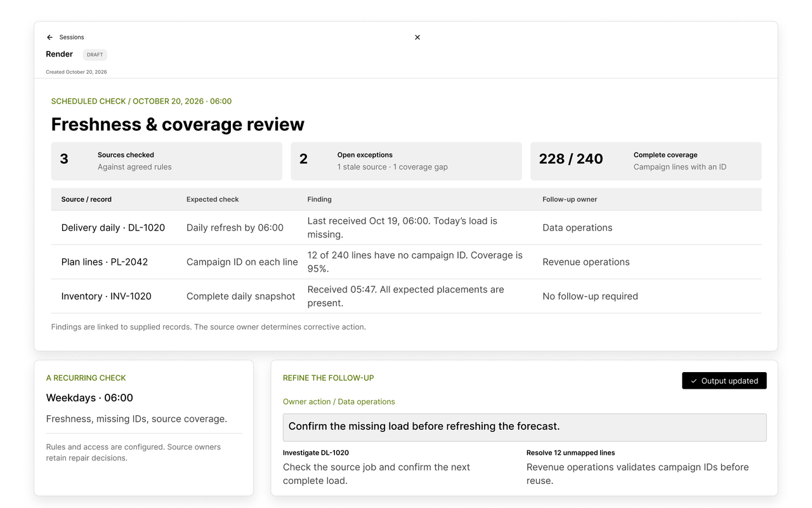Screen dimensions: 812x508
Task: Click the 'Today's load is missing' finding
Action: tap(402, 227)
